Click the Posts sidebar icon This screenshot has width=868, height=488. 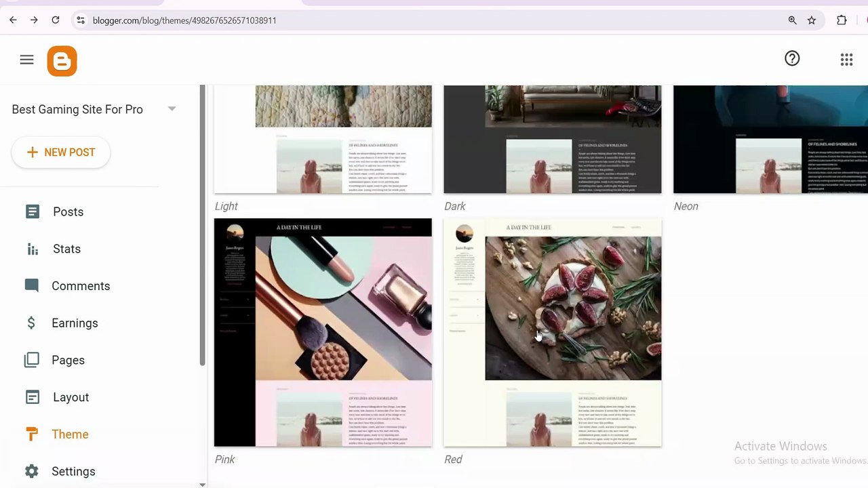[32, 211]
